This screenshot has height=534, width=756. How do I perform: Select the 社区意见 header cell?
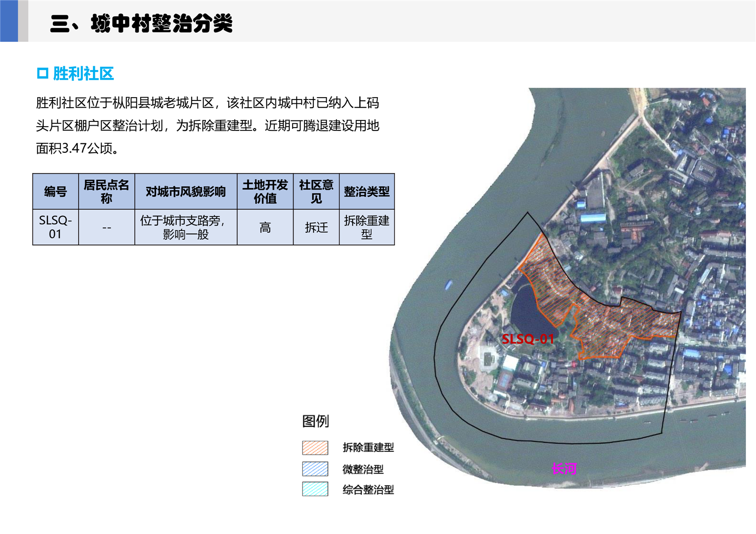point(316,192)
